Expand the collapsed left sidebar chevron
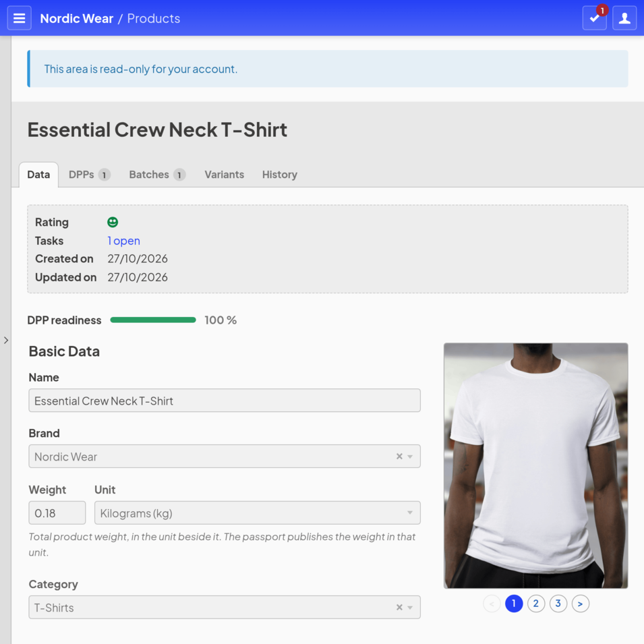 click(6, 340)
